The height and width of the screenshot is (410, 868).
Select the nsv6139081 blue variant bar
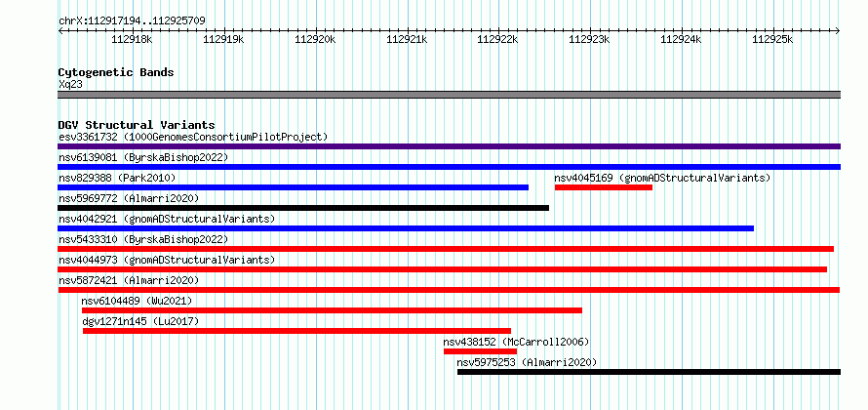pyautogui.click(x=449, y=167)
